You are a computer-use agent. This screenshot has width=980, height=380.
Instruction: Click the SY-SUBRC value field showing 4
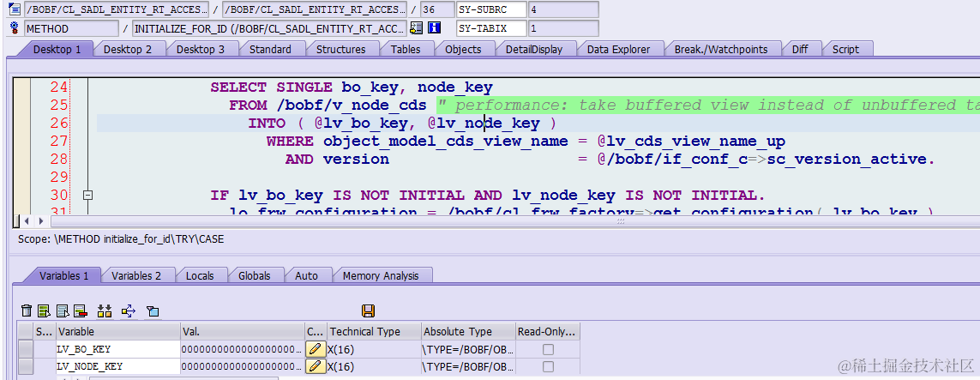563,9
